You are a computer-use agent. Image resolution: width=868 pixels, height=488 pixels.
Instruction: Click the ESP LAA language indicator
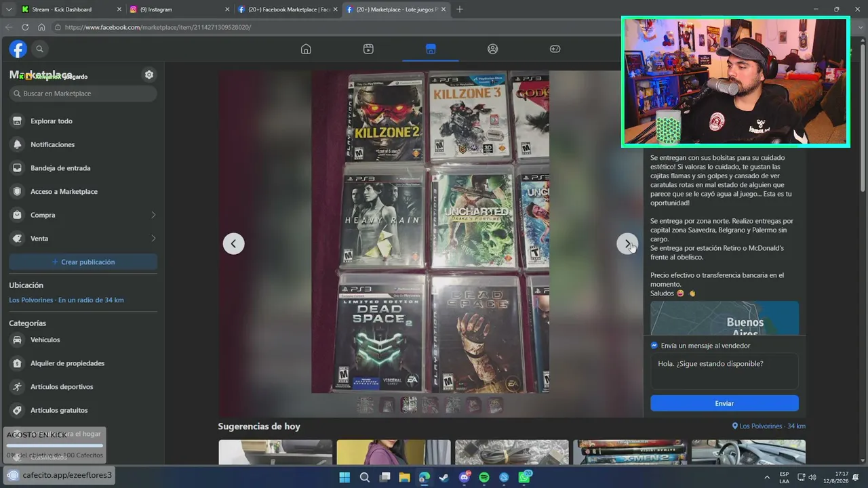point(784,477)
